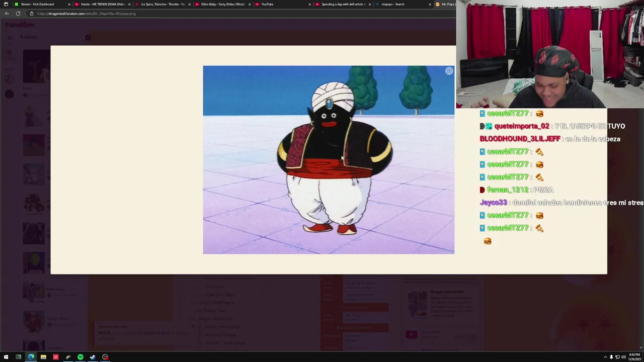Click the lock icon in the address bar

(x=32, y=14)
